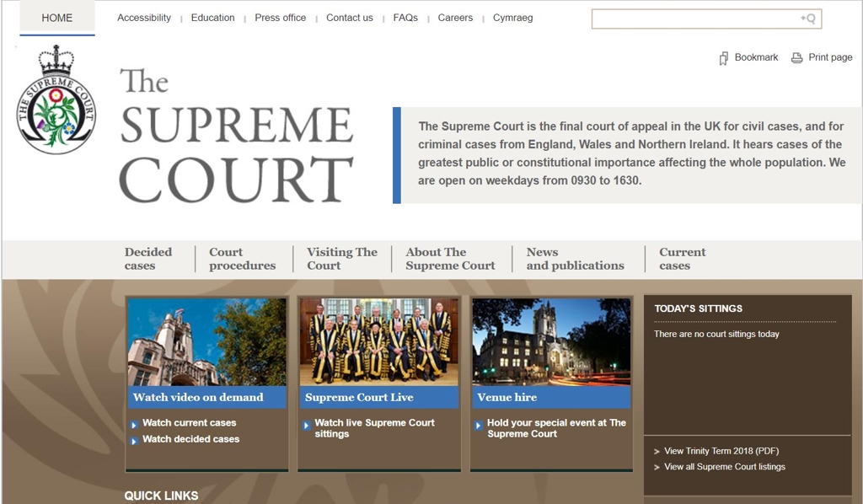Open the Careers link
This screenshot has height=504, width=863.
pos(455,18)
